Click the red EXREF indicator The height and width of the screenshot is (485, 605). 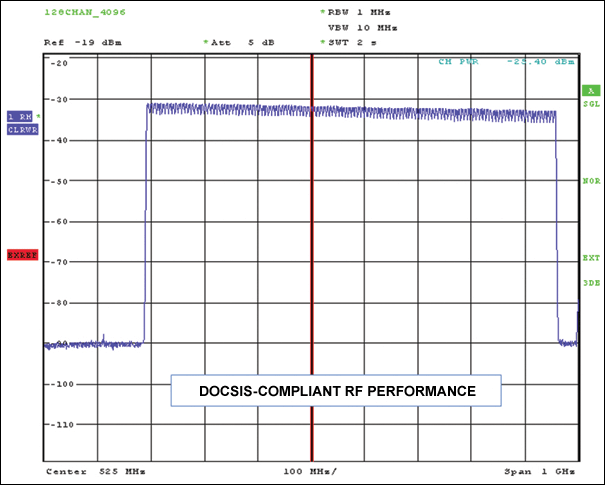(x=21, y=255)
